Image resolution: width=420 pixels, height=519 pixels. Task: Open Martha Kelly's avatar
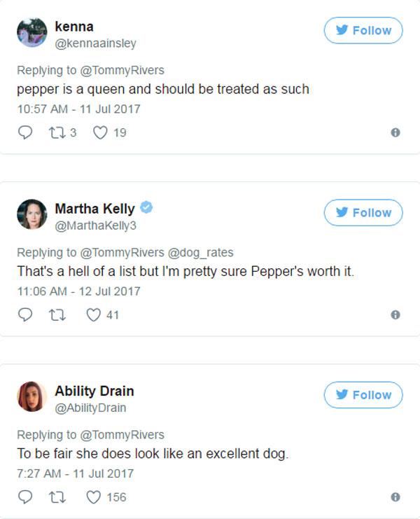click(x=32, y=214)
